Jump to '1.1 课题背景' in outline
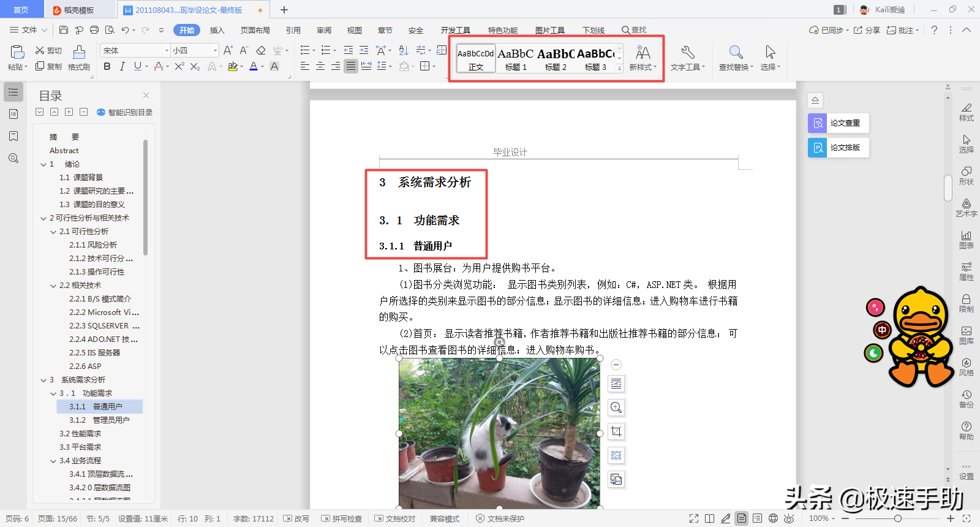This screenshot has width=980, height=527. (81, 178)
